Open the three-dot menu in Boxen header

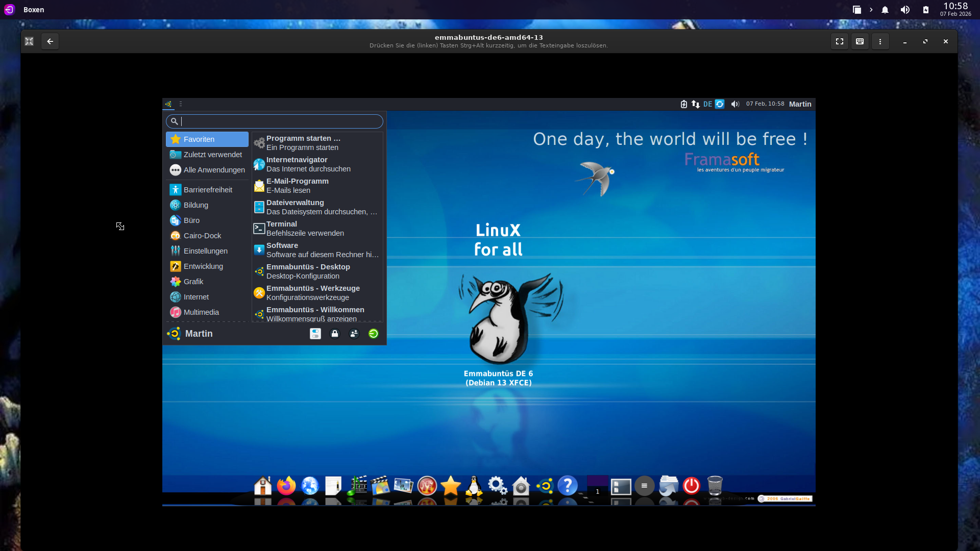(880, 41)
